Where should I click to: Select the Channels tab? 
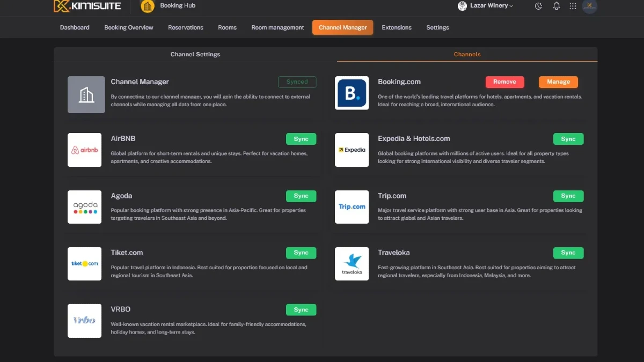point(467,54)
